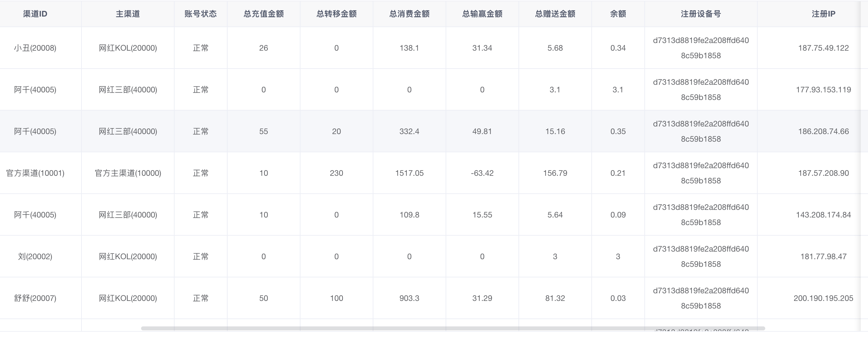
Task: Click the recharge amount 55
Action: 263,131
